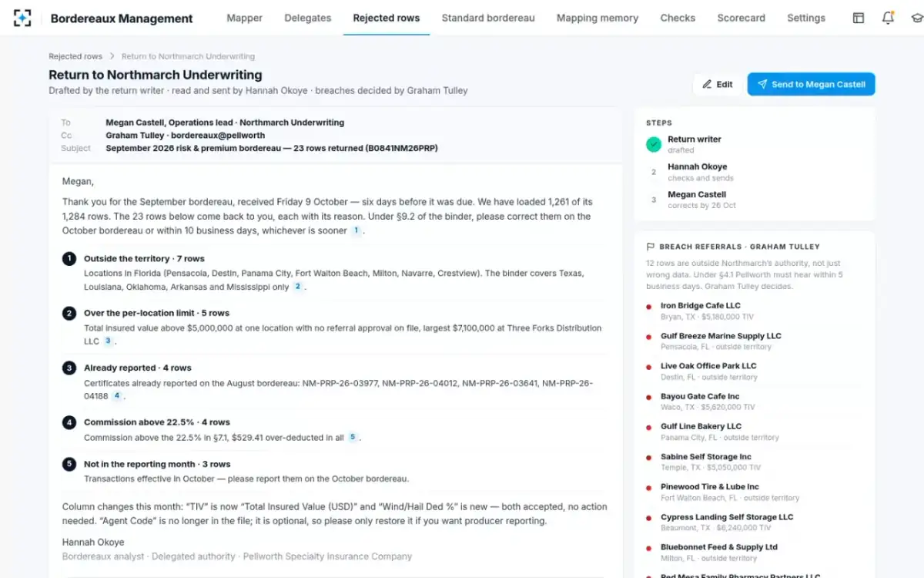
Task: Go to the Mapper tab
Action: tap(245, 18)
